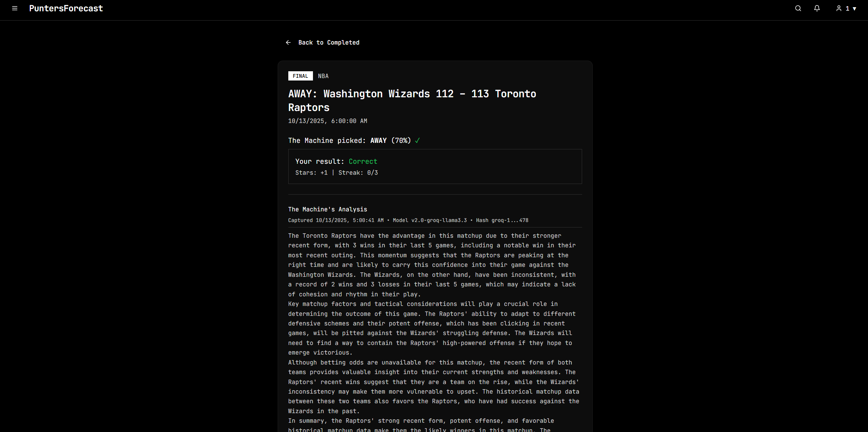Click the user profile icon
868x432 pixels.
839,8
